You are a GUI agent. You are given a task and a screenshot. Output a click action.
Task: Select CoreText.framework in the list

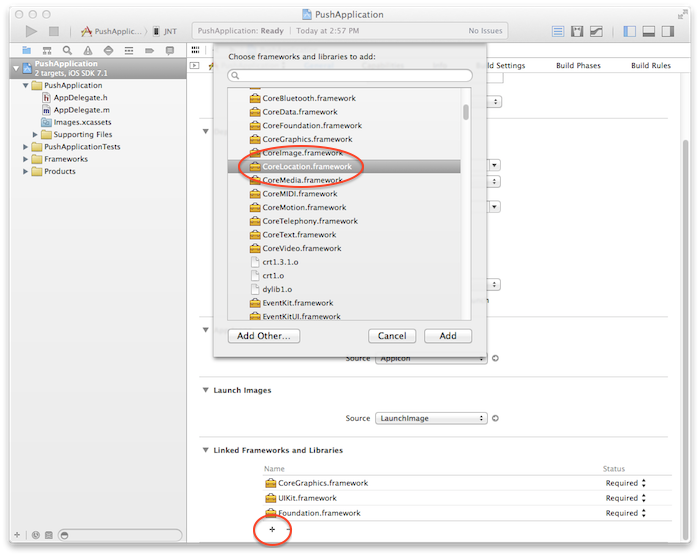tap(344, 234)
